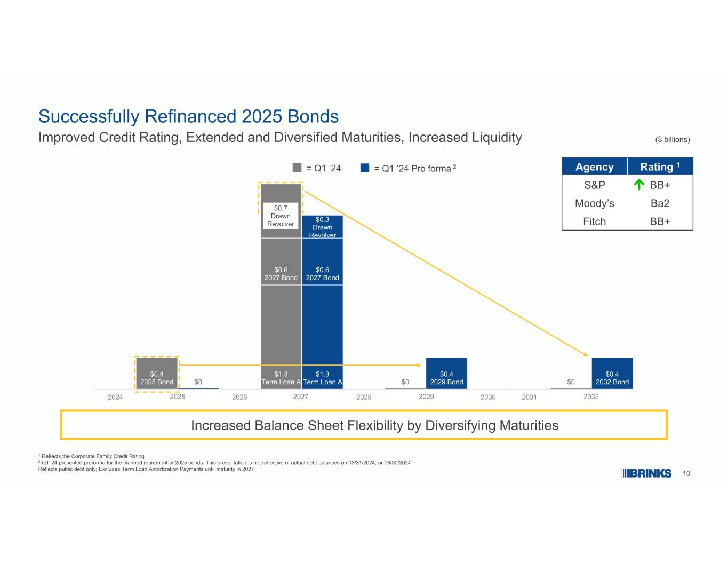728x563 pixels.
Task: Select the $0.3 Drawn Revolver blue segment
Action: pos(322,227)
